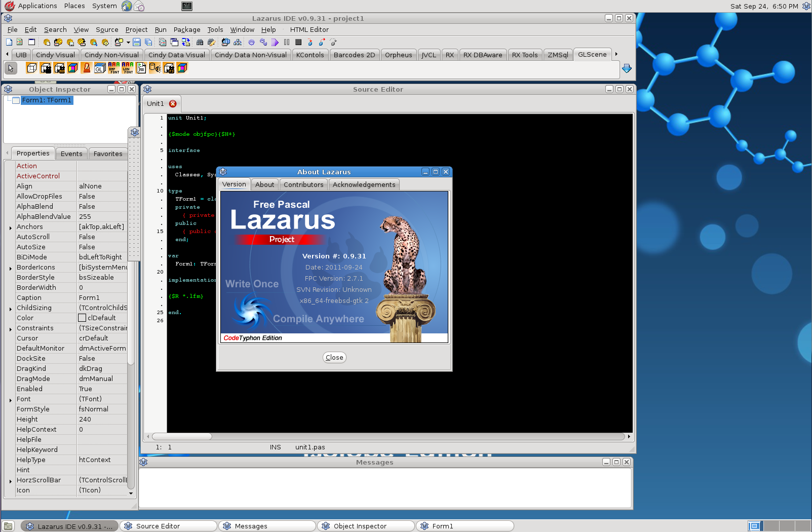This screenshot has height=532, width=812.
Task: Click the Step Over debug icon
Action: tap(322, 42)
